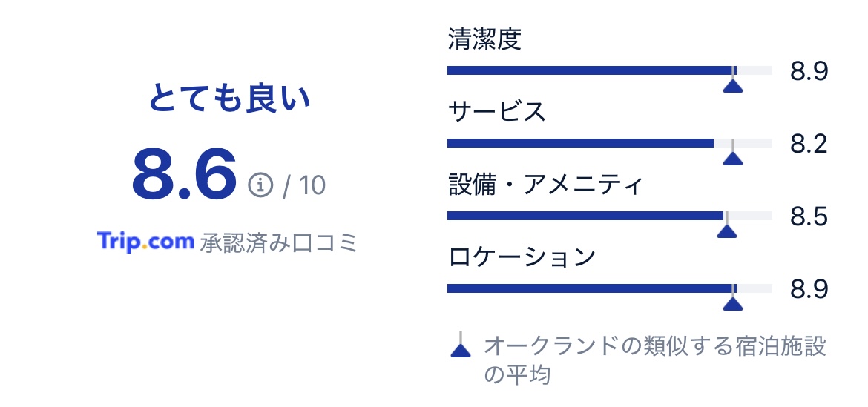This screenshot has width=868, height=407.
Task: Click the Trip.com logo
Action: 145,242
